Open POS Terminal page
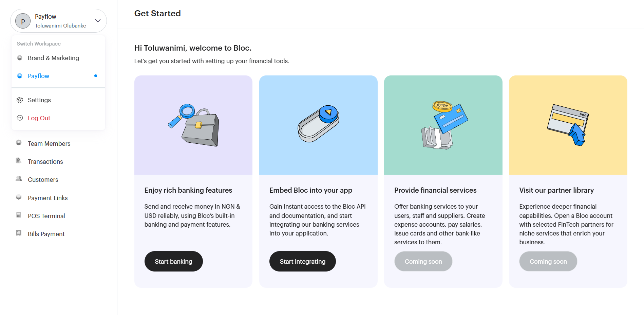This screenshot has width=644, height=315. (x=46, y=216)
